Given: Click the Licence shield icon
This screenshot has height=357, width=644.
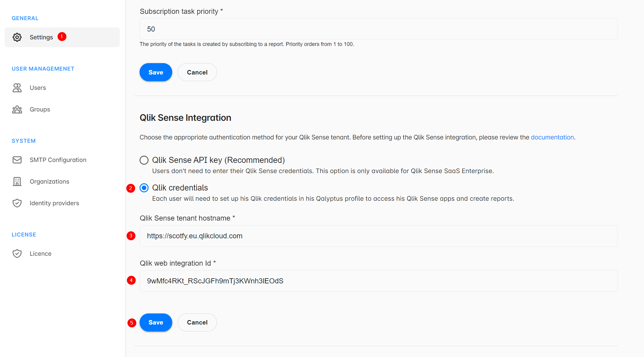Looking at the screenshot, I should [17, 253].
